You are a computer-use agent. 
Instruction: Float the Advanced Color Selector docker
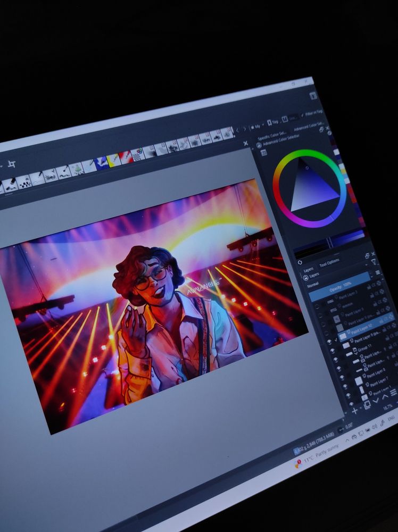pyautogui.click(x=321, y=129)
